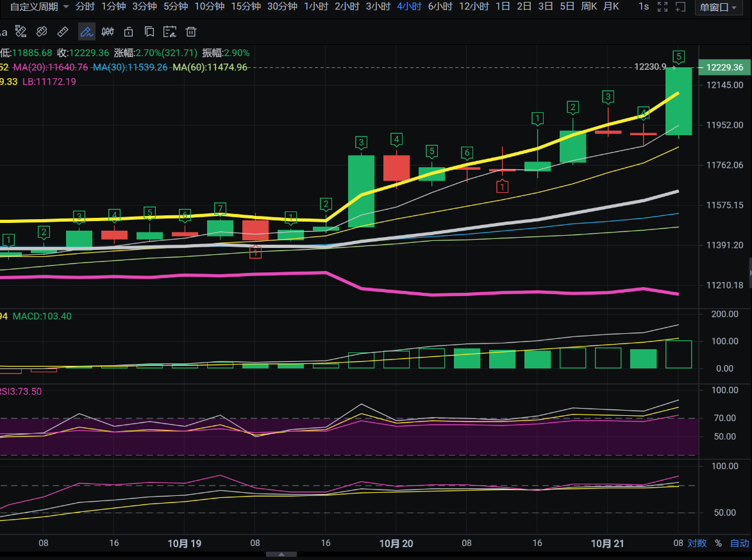Click the 15分钟 interval button
Viewport: 752px width, 560px height.
click(x=246, y=6)
